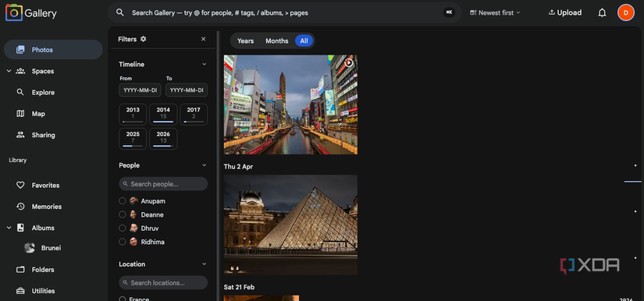The width and height of the screenshot is (644, 301).
Task: Click the Photos sidebar icon
Action: click(20, 50)
